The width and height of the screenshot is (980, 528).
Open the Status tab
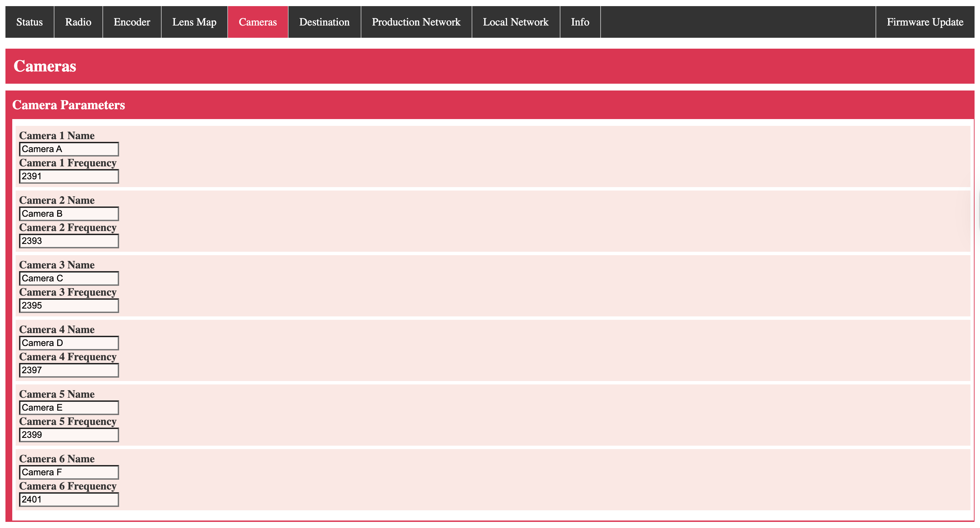29,22
